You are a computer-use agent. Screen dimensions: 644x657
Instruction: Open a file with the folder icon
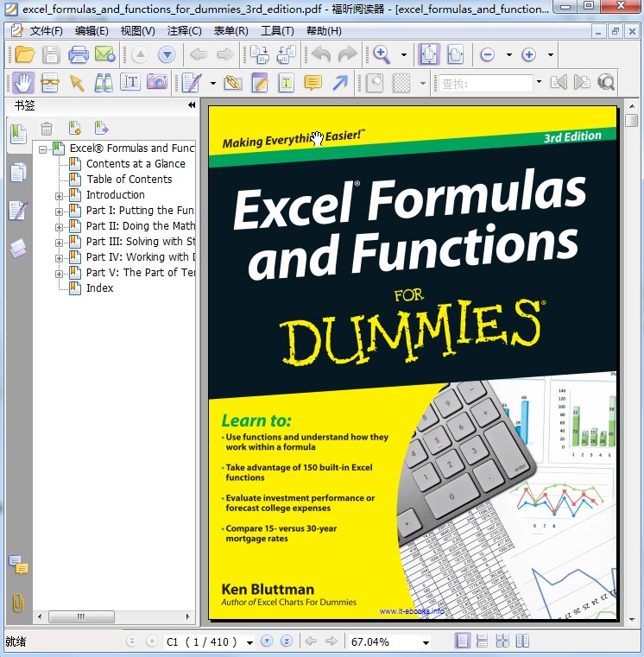click(x=24, y=54)
